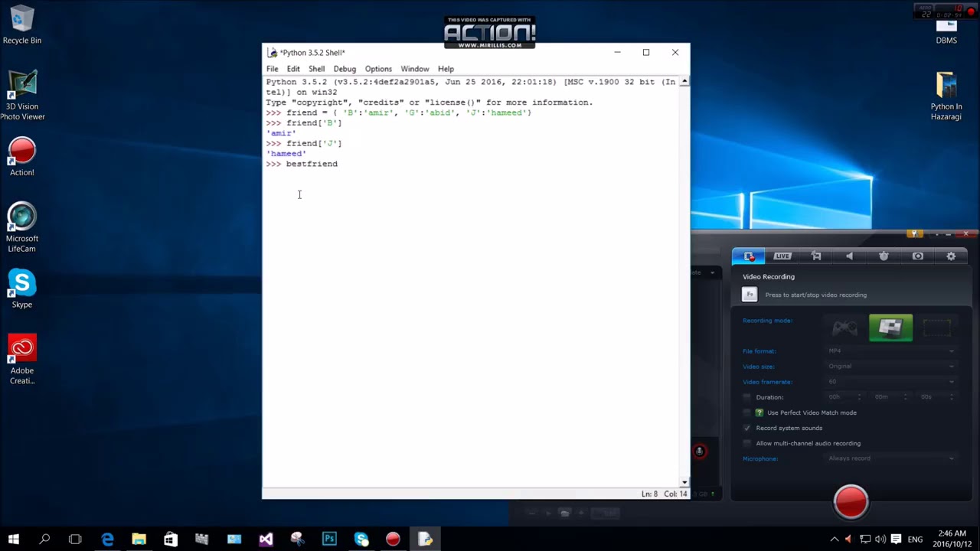
Task: Open Action Center notification icon
Action: [896, 540]
